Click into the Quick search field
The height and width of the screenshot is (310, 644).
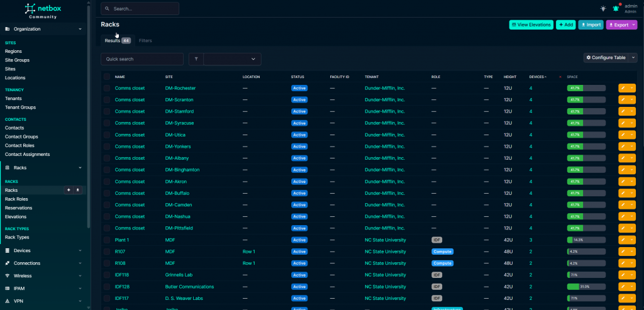(142, 58)
